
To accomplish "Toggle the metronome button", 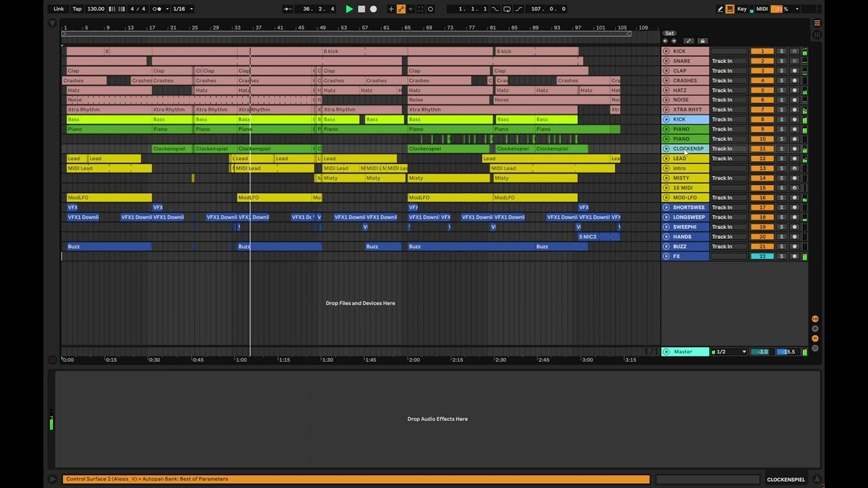I will pos(158,9).
